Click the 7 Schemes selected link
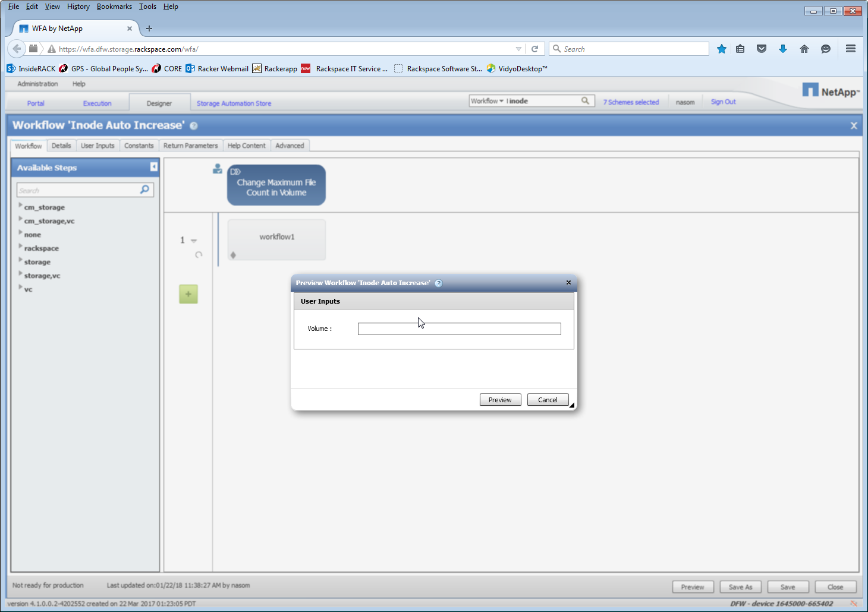Viewport: 868px width, 612px height. [631, 102]
